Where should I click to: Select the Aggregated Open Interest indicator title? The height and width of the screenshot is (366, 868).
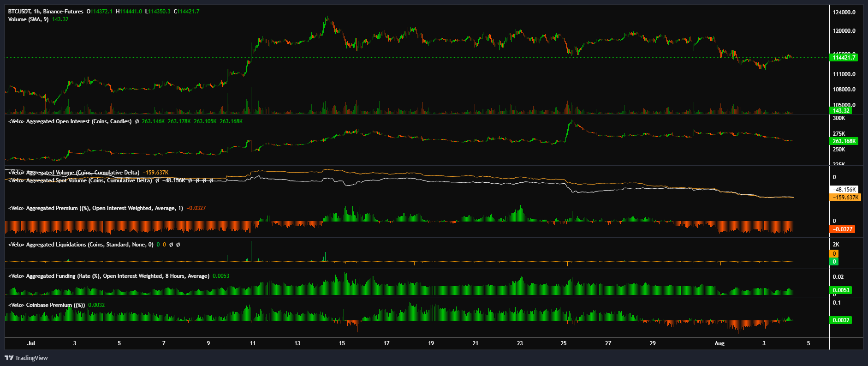(x=70, y=121)
